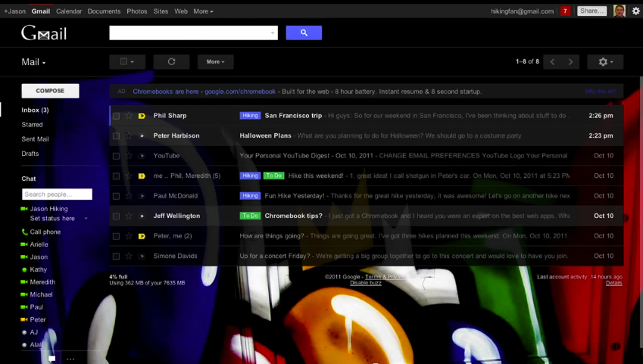Click the Search people field
Image resolution: width=643 pixels, height=364 pixels.
(57, 194)
